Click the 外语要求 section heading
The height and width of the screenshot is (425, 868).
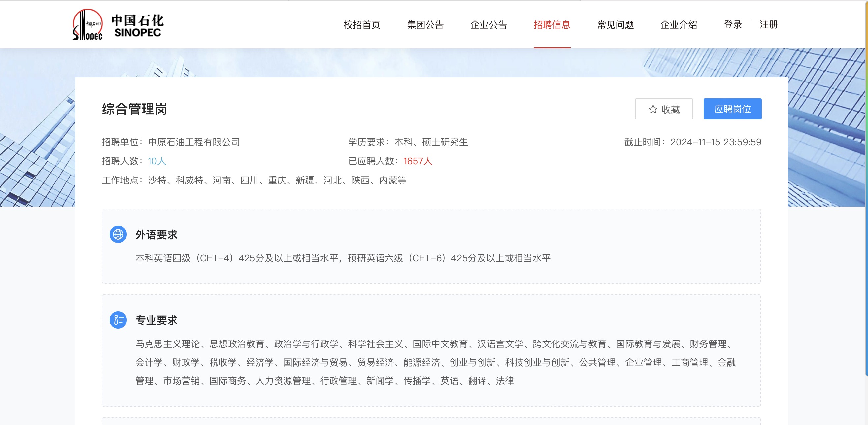tap(156, 235)
